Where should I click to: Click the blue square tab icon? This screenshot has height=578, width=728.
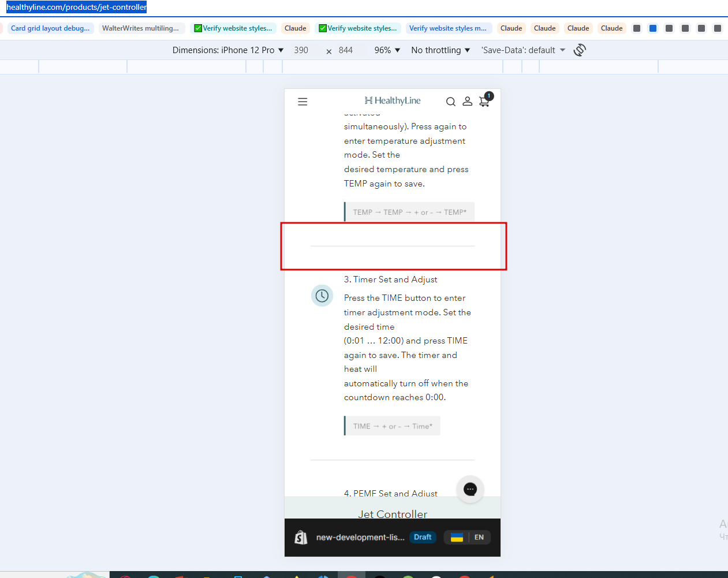coord(653,28)
